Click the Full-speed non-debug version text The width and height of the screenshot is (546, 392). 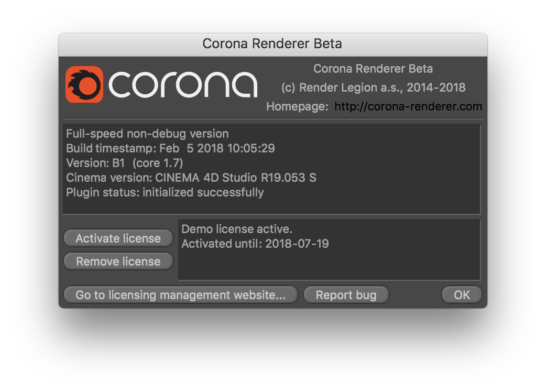(x=147, y=134)
